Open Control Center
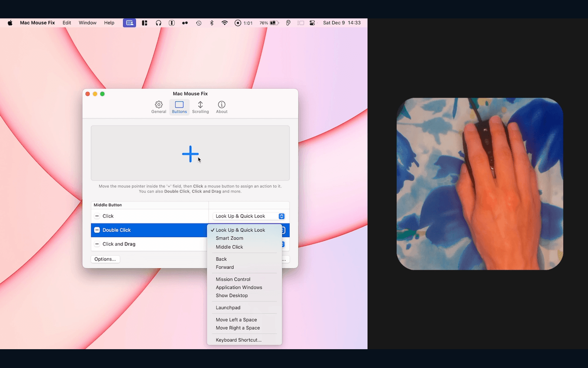Image resolution: width=588 pixels, height=368 pixels. pos(312,23)
